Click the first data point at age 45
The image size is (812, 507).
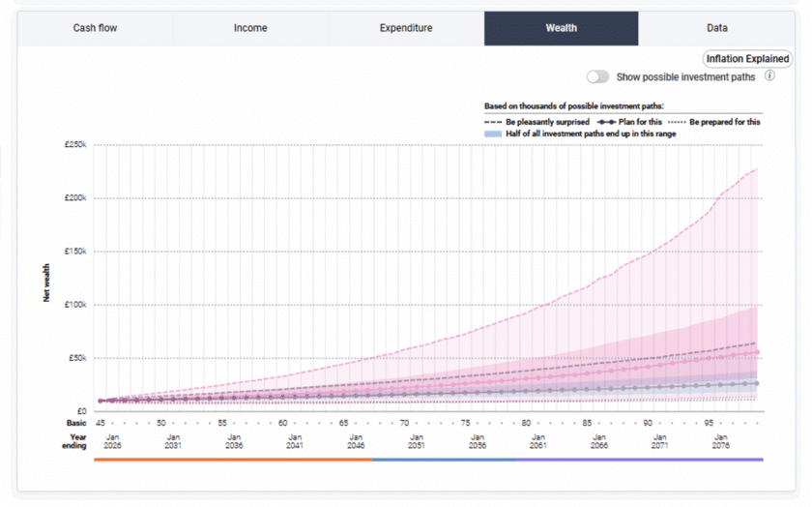pyautogui.click(x=101, y=401)
